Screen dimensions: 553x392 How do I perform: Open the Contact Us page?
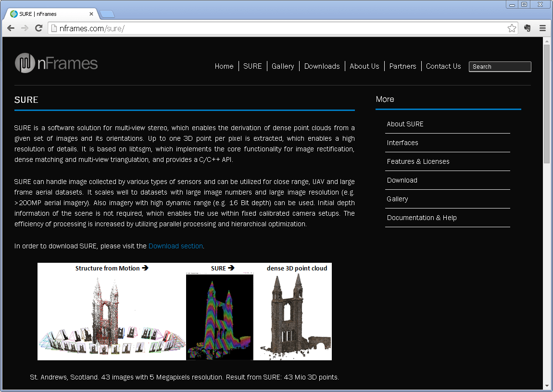tap(443, 66)
